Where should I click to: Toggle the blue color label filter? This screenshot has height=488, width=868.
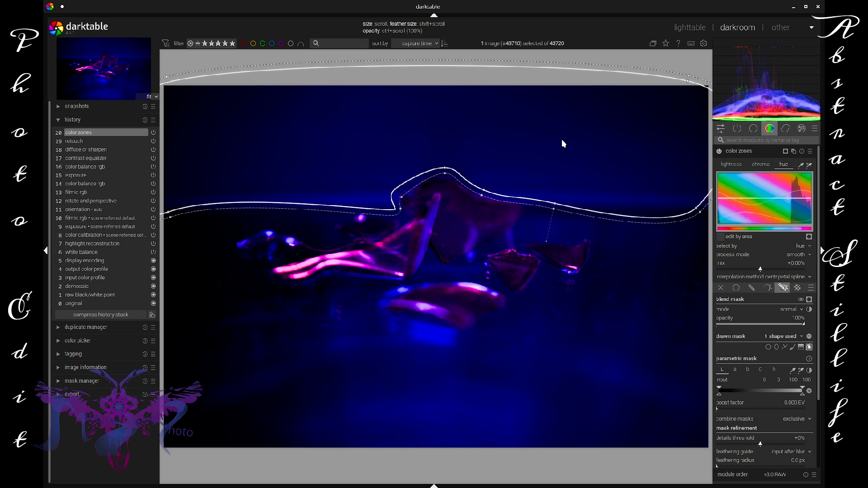(x=272, y=43)
